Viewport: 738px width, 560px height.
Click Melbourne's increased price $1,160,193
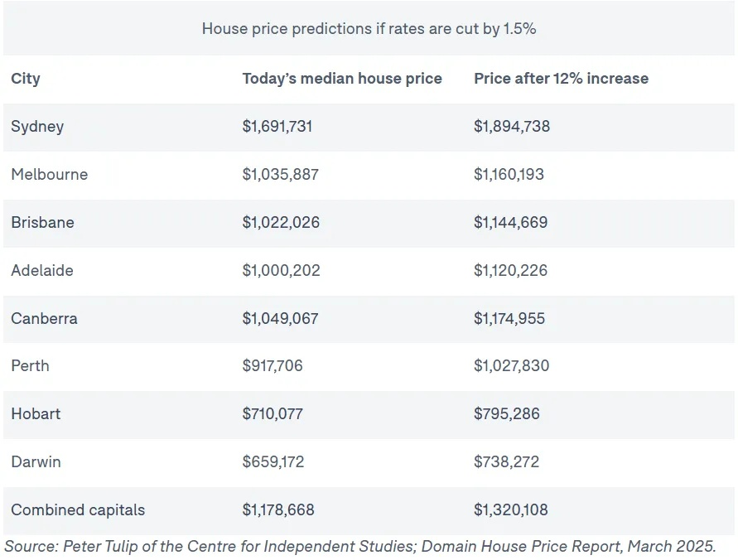(509, 175)
